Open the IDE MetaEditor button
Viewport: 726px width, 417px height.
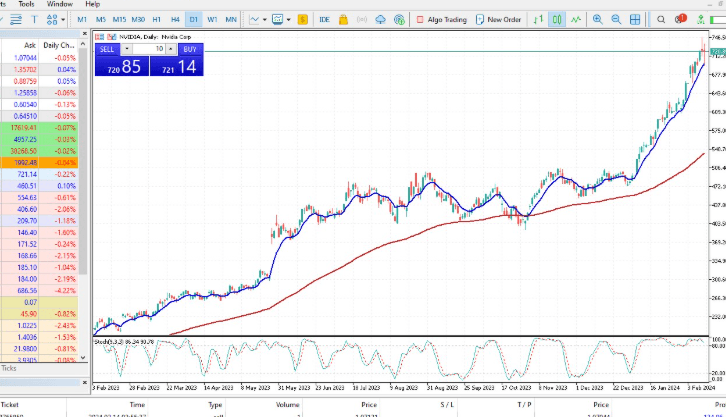(325, 19)
